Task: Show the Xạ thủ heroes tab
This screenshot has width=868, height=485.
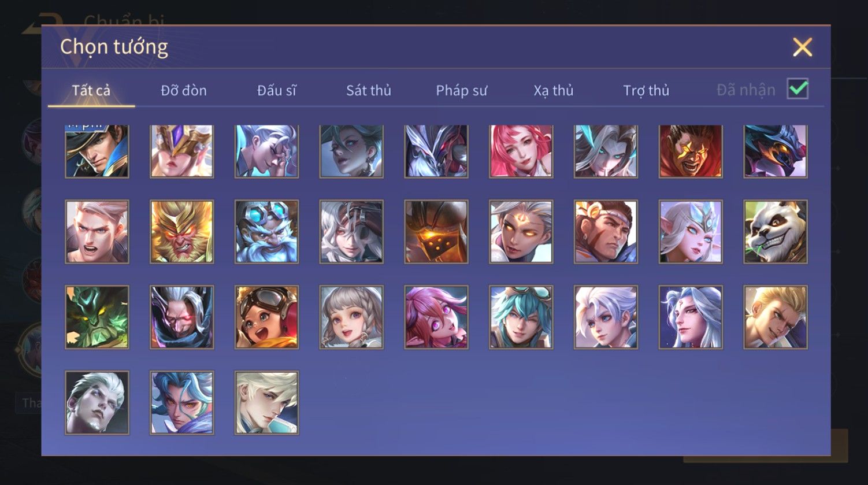Action: point(554,91)
